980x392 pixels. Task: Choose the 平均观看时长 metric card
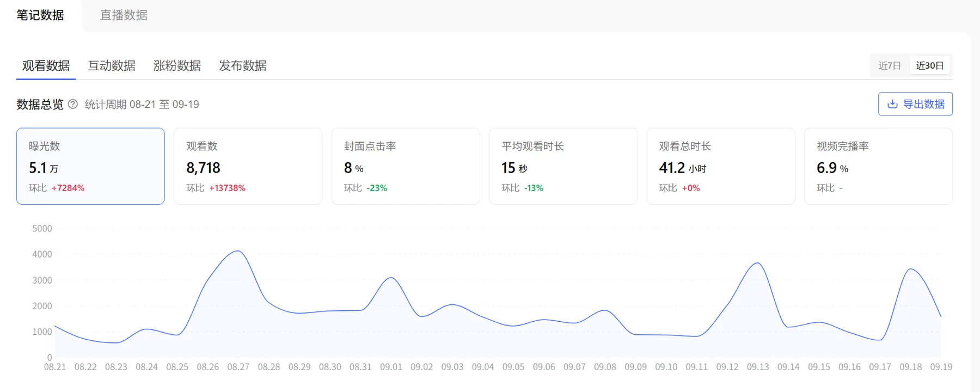click(563, 166)
